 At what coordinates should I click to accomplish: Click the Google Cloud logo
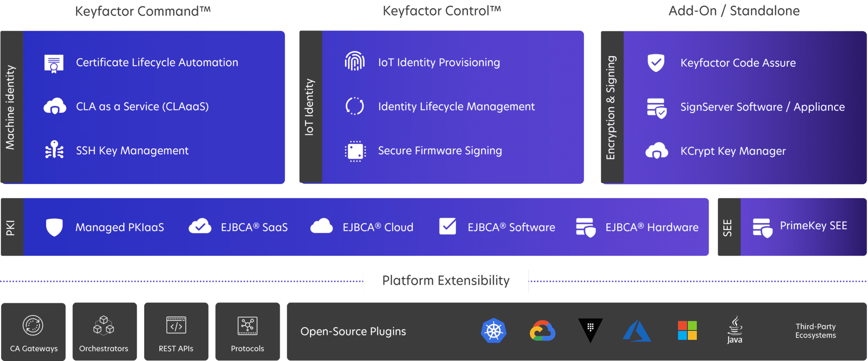point(542,330)
